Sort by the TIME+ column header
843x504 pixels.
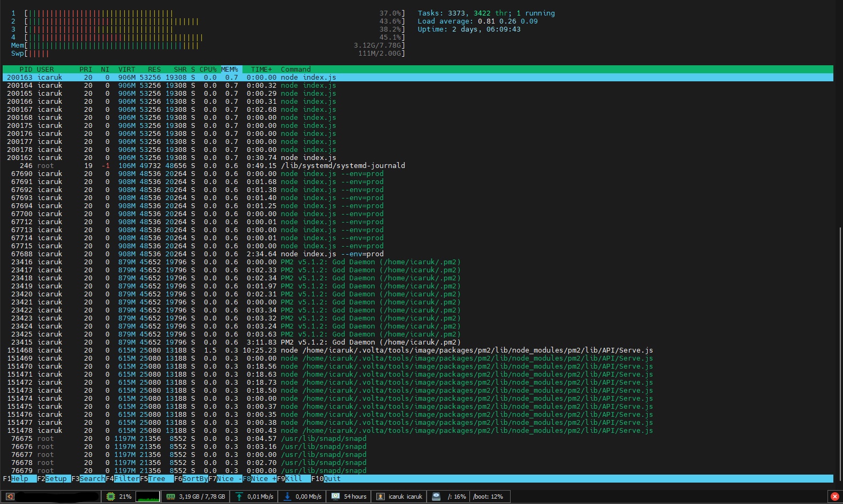point(262,70)
